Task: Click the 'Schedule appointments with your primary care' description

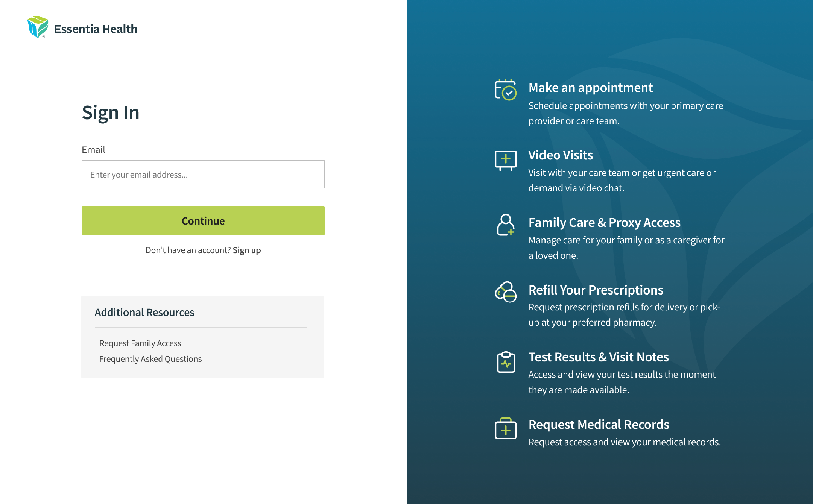Action: click(x=626, y=113)
